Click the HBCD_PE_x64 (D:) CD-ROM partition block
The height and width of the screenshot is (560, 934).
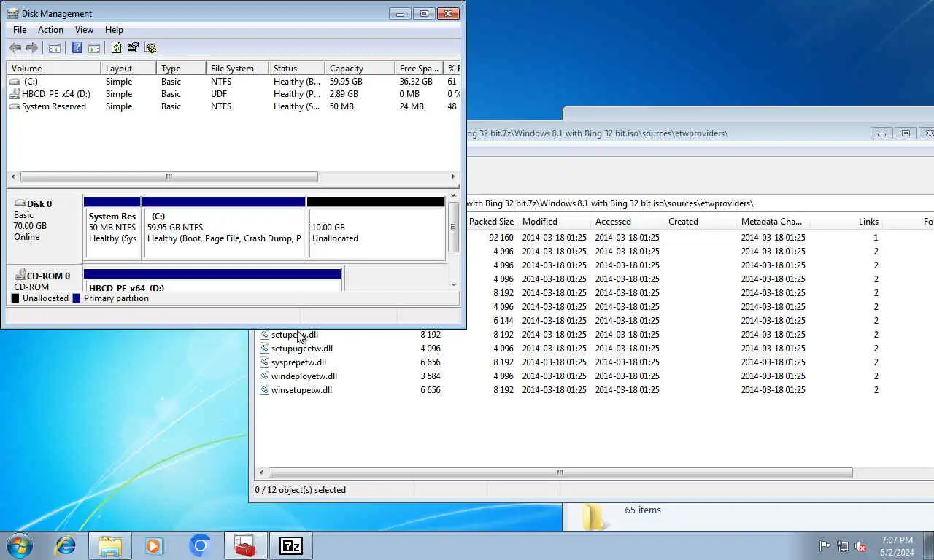(212, 280)
